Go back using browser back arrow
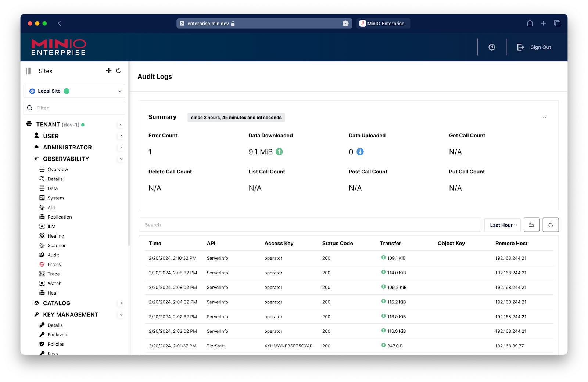The width and height of the screenshot is (588, 382). coord(60,23)
